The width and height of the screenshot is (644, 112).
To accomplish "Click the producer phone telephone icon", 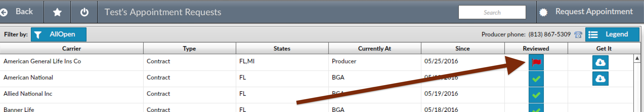I will tap(578, 35).
